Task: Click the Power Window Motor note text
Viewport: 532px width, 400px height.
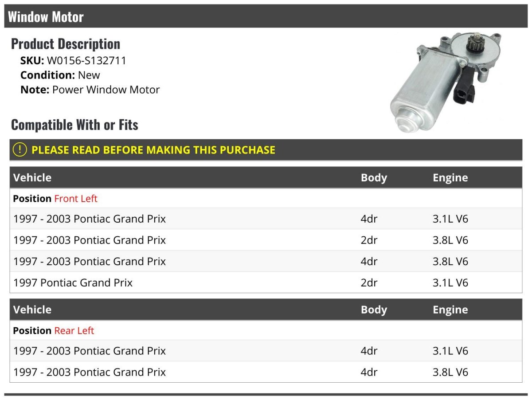Action: (x=106, y=90)
